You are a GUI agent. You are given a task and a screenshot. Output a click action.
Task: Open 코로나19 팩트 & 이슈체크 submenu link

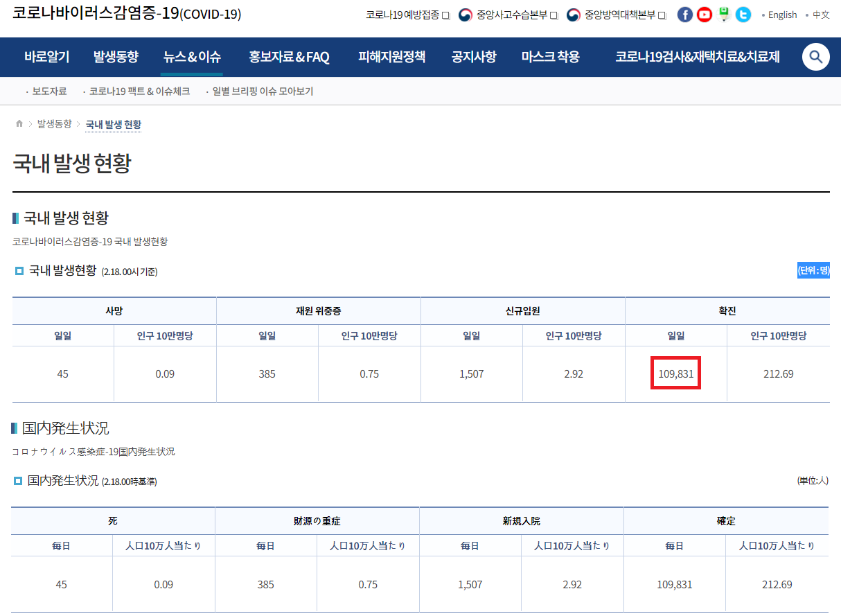pos(139,91)
